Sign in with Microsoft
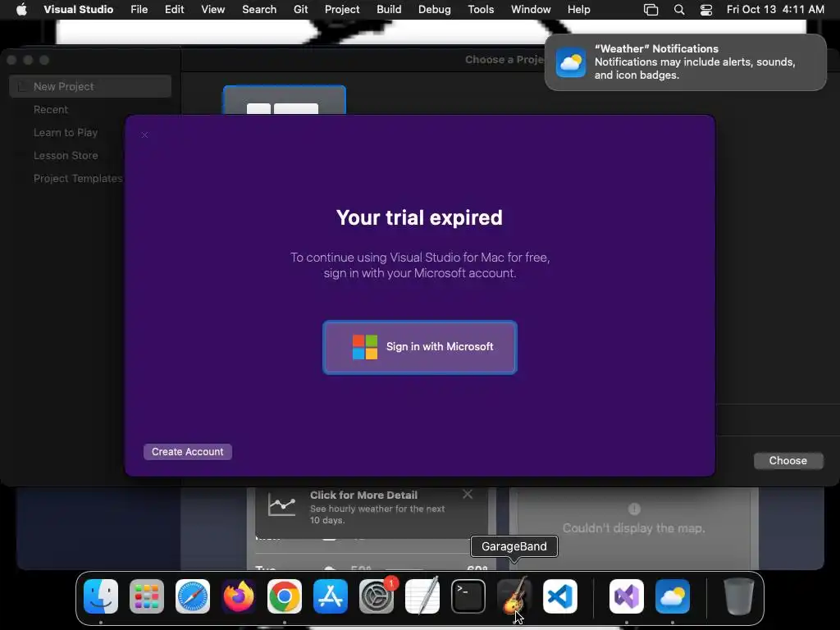The width and height of the screenshot is (840, 630). [x=420, y=347]
